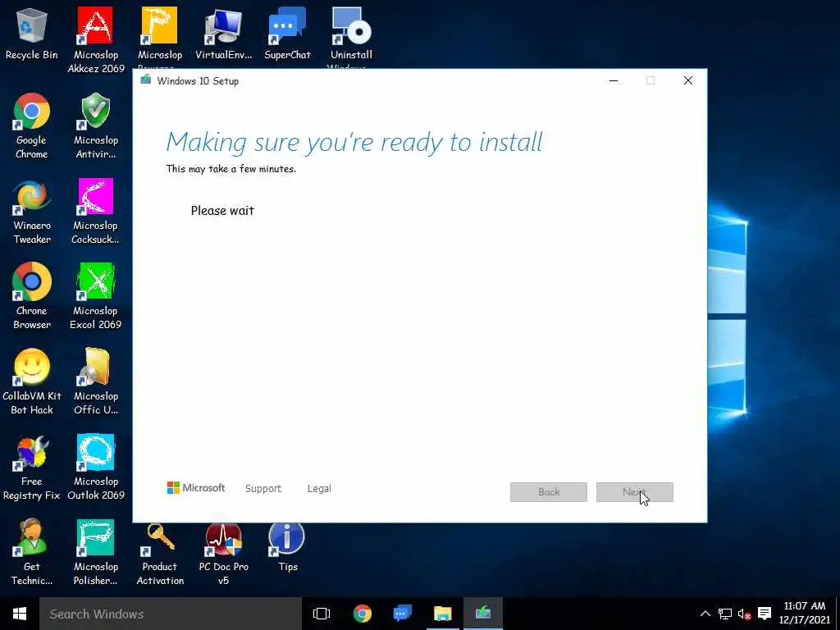Click the Show desktop strip

(x=838, y=614)
